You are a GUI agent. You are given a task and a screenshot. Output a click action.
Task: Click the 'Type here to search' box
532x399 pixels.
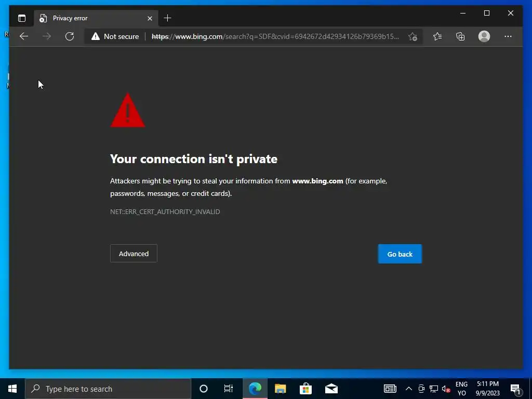point(108,389)
